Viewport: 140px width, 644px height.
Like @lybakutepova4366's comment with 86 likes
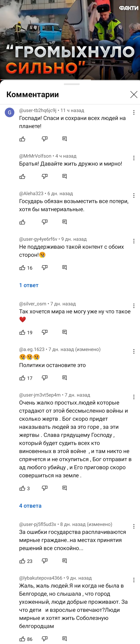[22, 639]
